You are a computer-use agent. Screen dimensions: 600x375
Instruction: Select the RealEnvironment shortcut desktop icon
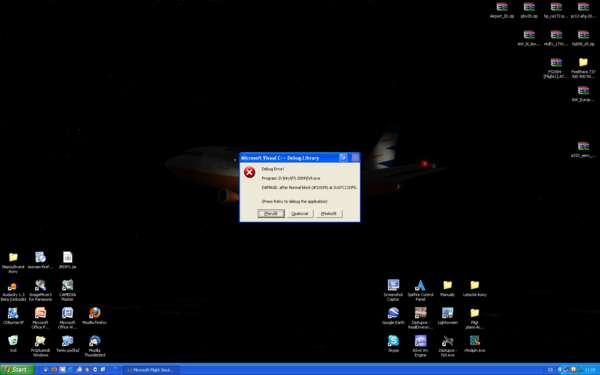pos(420,318)
